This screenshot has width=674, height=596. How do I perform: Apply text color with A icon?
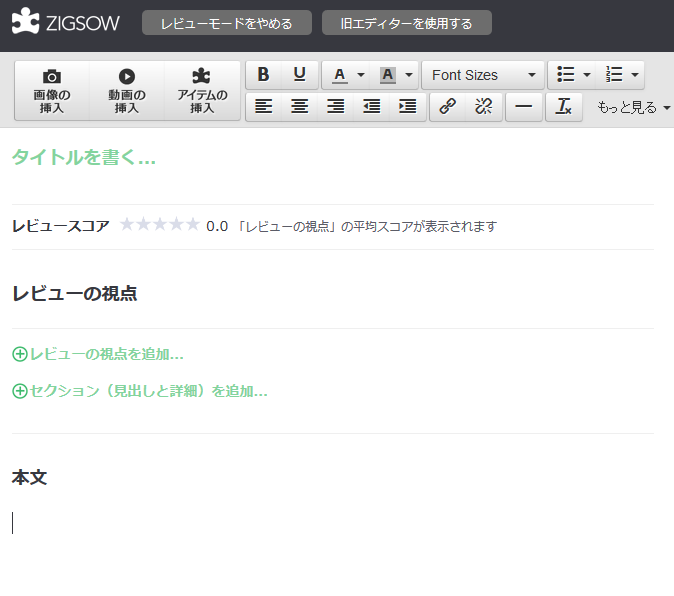[x=340, y=75]
